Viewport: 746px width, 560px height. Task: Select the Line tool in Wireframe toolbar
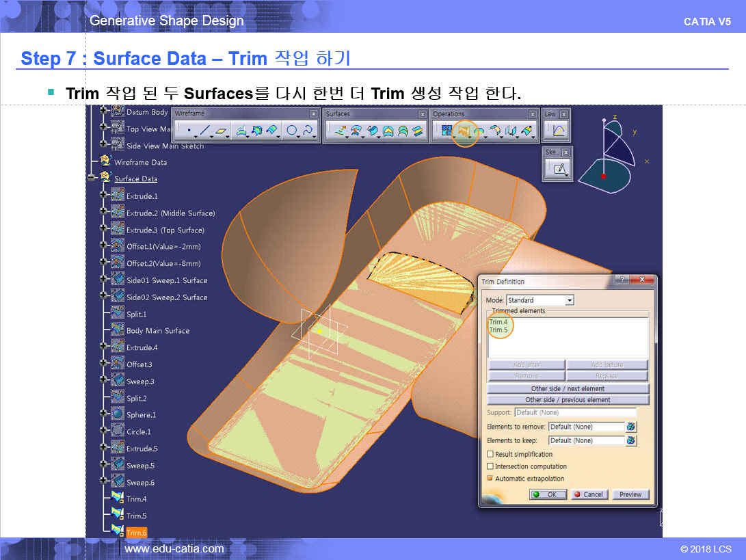[x=204, y=130]
